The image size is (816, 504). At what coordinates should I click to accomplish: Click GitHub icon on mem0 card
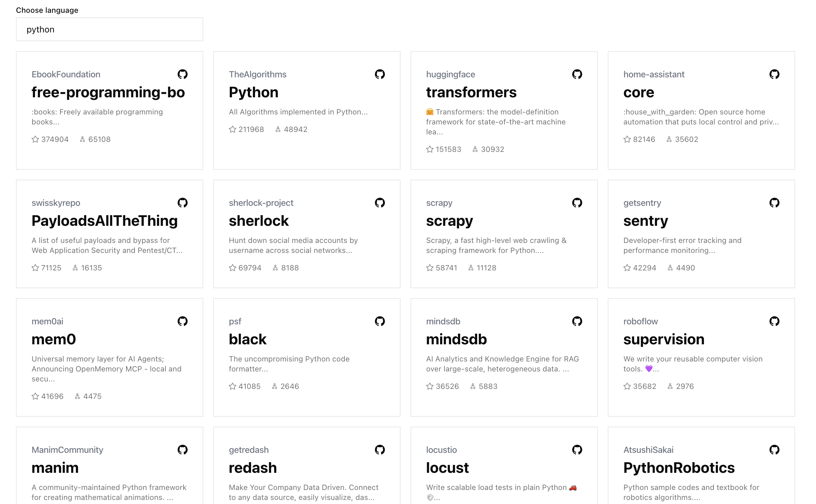pyautogui.click(x=183, y=321)
